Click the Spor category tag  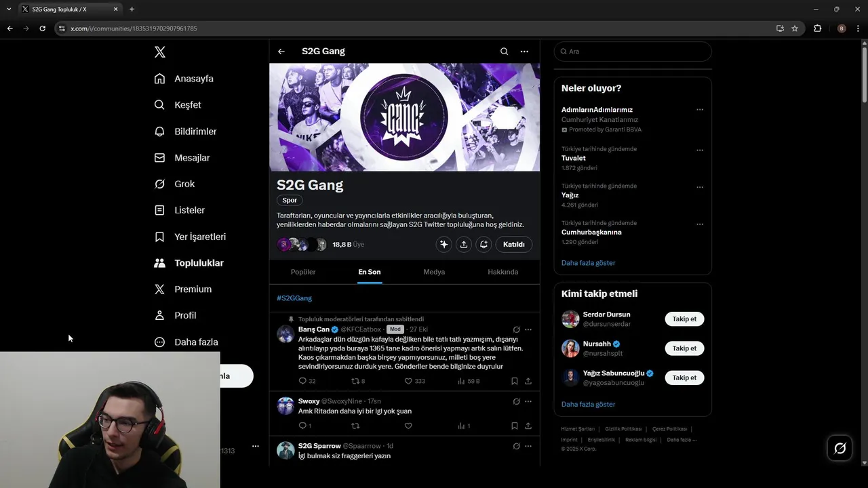[290, 201]
